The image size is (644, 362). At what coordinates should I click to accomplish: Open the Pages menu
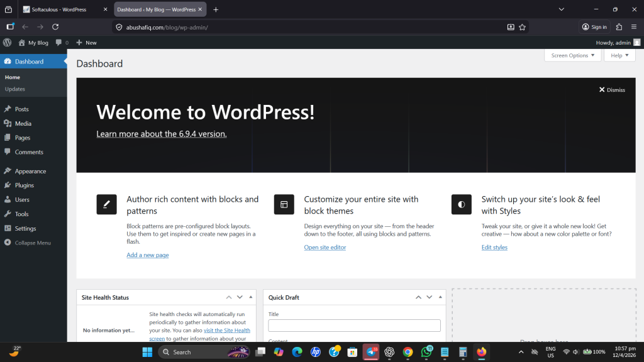[x=33, y=138]
